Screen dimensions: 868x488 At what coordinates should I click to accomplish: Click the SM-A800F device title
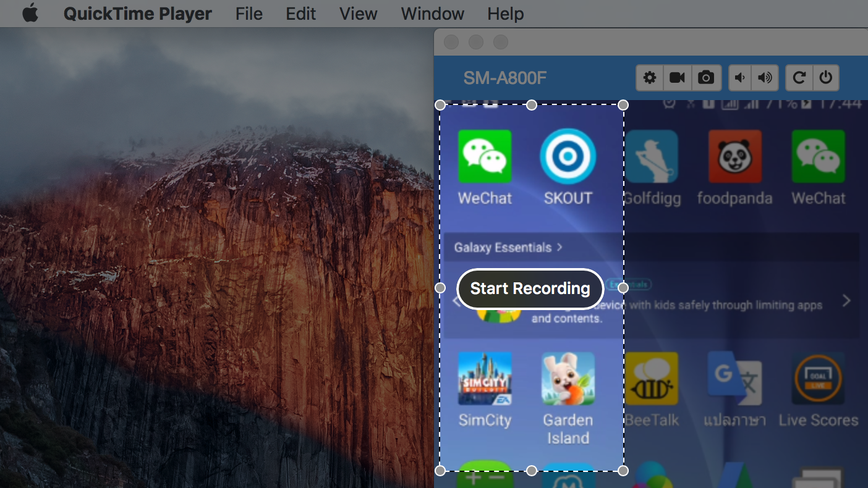point(505,78)
